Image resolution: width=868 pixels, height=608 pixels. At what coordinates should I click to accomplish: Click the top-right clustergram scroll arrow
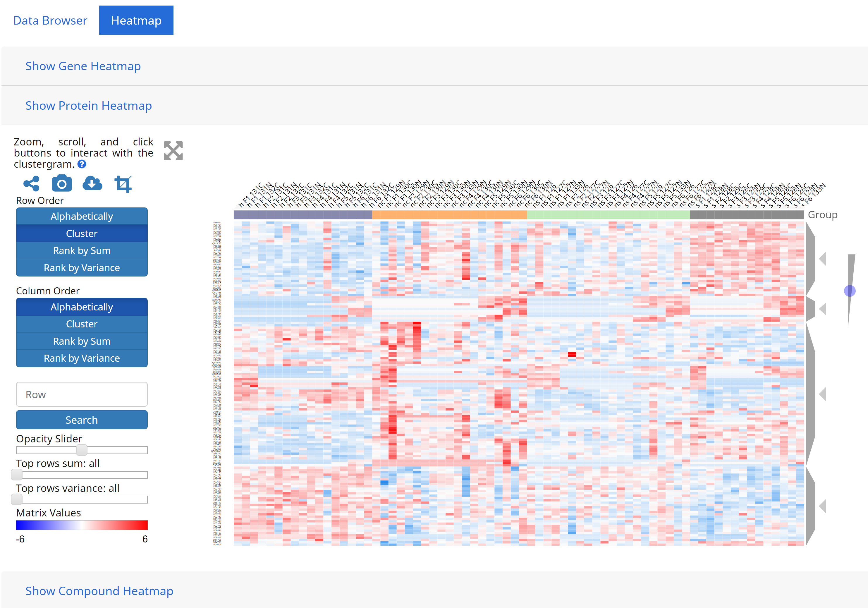[823, 257]
